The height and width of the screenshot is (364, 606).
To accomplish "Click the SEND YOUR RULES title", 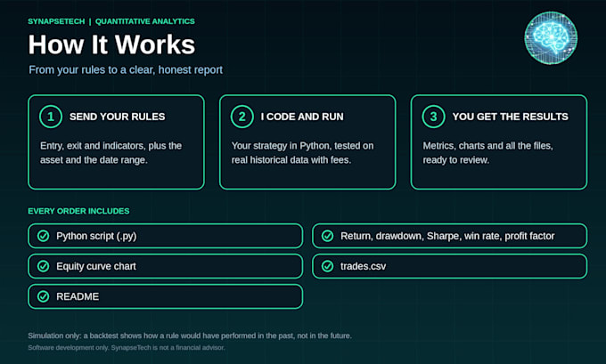I will (x=117, y=117).
